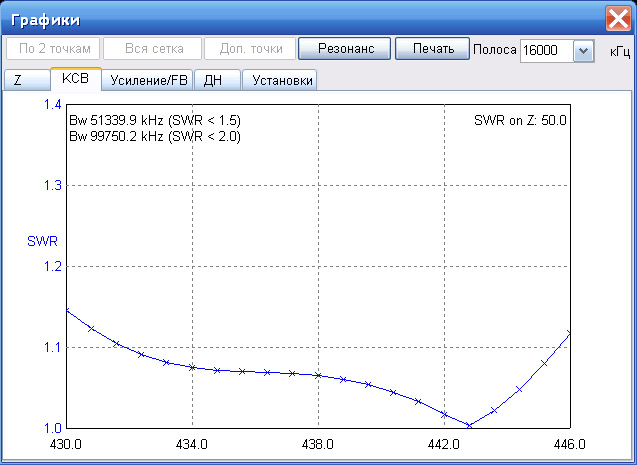Screen dimensions: 637x465
Task: Click the Резонанс button
Action: (344, 49)
